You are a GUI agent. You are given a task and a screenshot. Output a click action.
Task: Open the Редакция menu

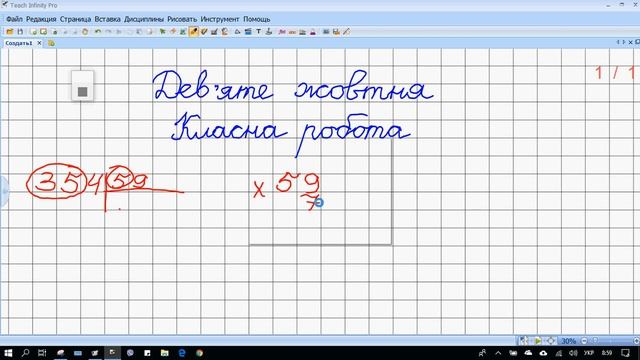pyautogui.click(x=41, y=19)
